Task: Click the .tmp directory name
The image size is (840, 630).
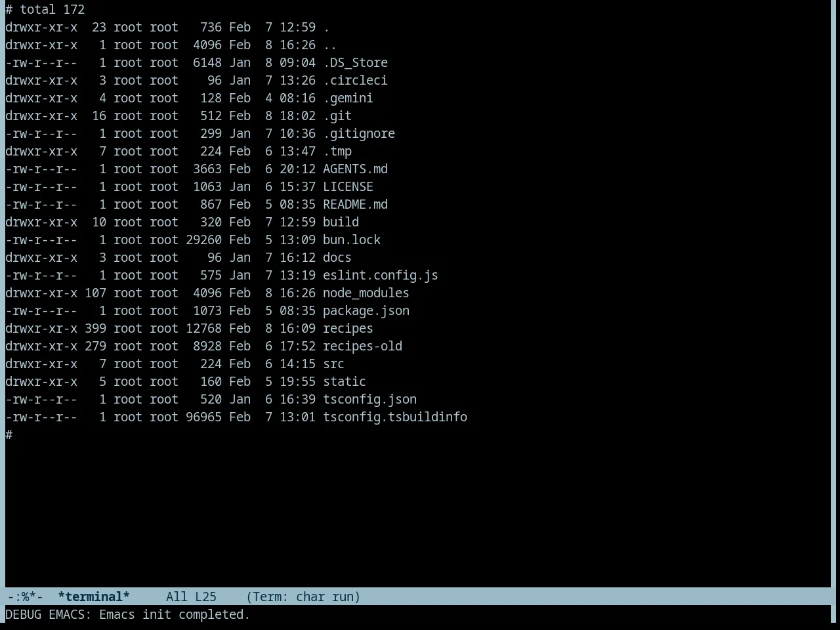Action: coord(337,152)
